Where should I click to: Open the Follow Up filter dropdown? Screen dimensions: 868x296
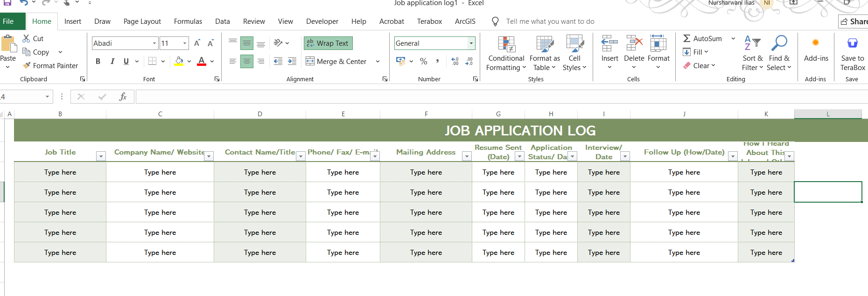[x=733, y=156]
